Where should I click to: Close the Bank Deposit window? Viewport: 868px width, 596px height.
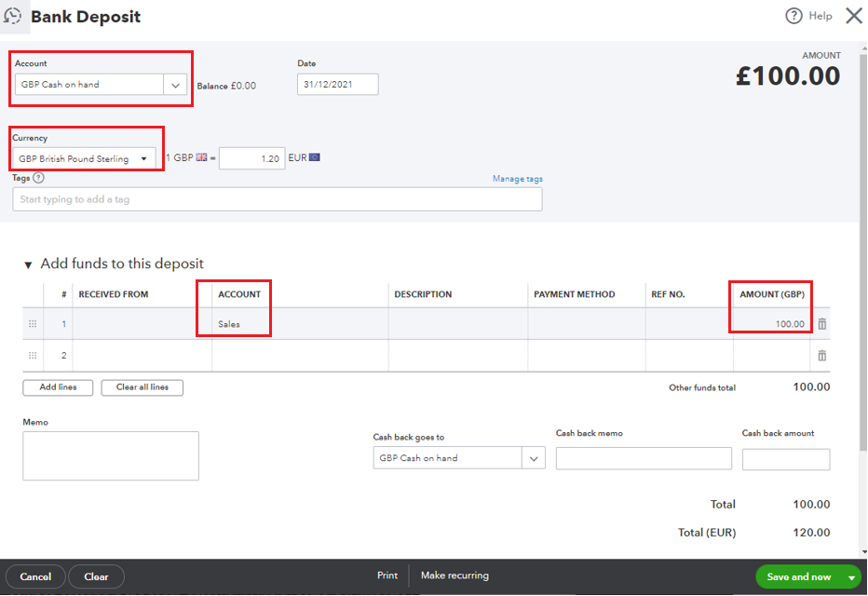(854, 16)
